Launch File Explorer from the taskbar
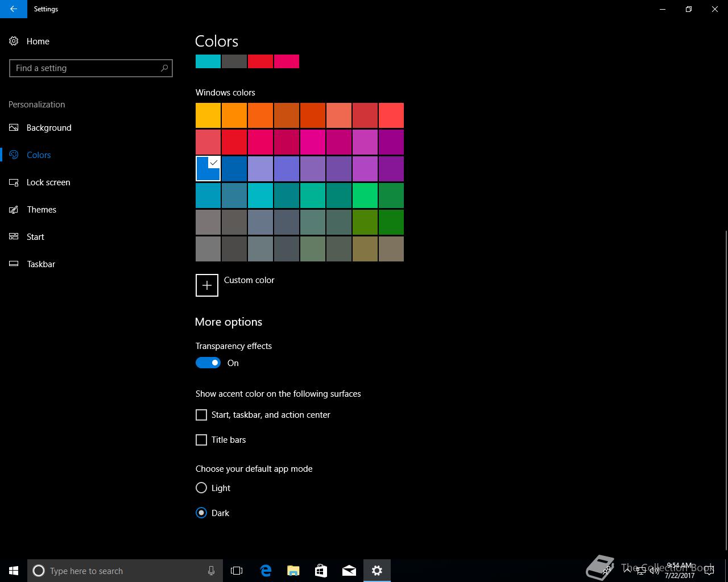 [293, 571]
